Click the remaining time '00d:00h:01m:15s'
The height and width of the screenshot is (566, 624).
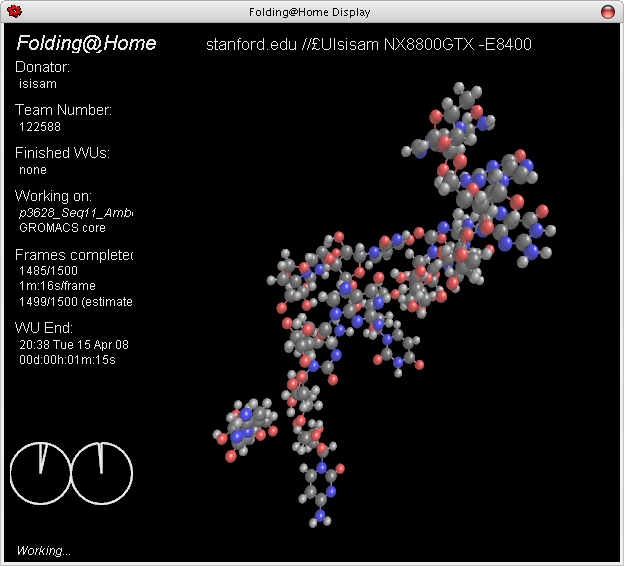[x=67, y=360]
